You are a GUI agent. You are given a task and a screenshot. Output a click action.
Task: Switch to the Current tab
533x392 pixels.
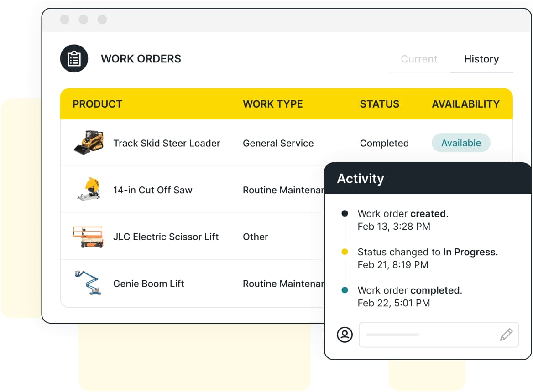(x=419, y=59)
